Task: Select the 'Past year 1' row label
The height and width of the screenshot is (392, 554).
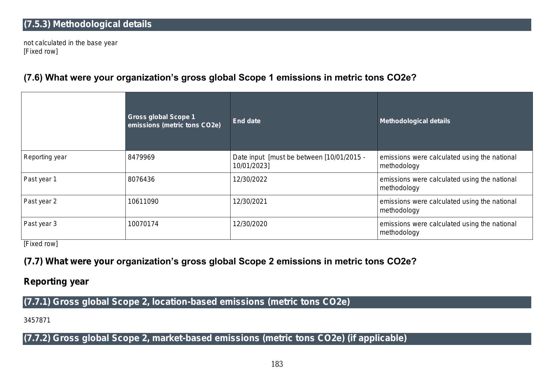Action: tap(40, 179)
